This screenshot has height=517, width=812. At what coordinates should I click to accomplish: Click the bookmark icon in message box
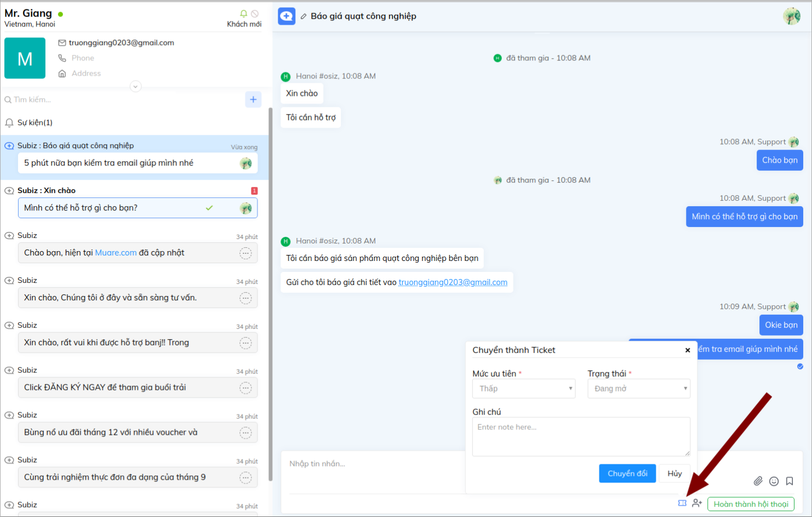coord(790,481)
